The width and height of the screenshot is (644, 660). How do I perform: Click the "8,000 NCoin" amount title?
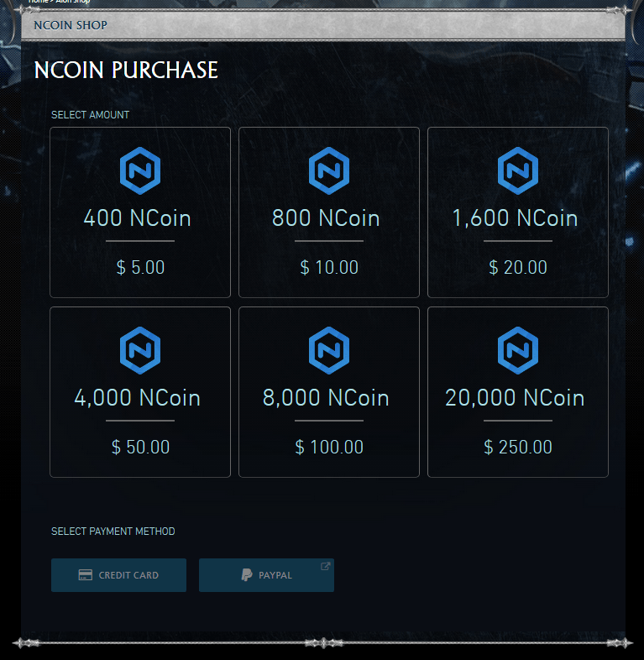(x=326, y=397)
